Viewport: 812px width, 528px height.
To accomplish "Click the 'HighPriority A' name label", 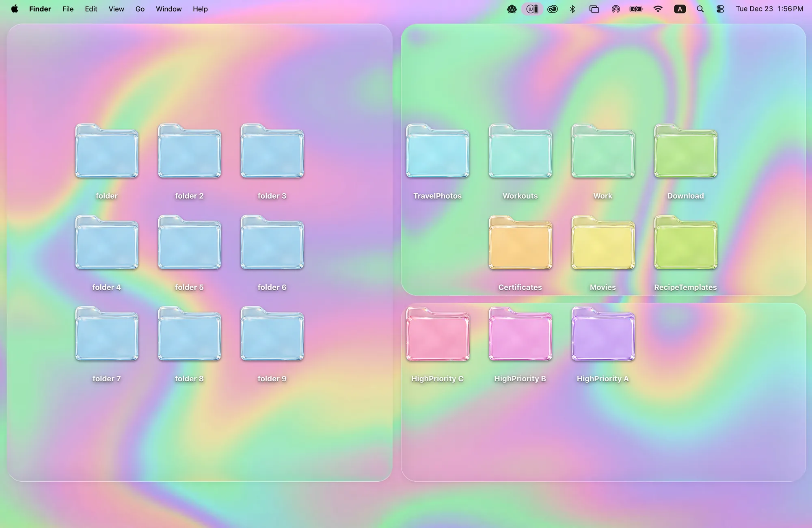I will coord(603,379).
